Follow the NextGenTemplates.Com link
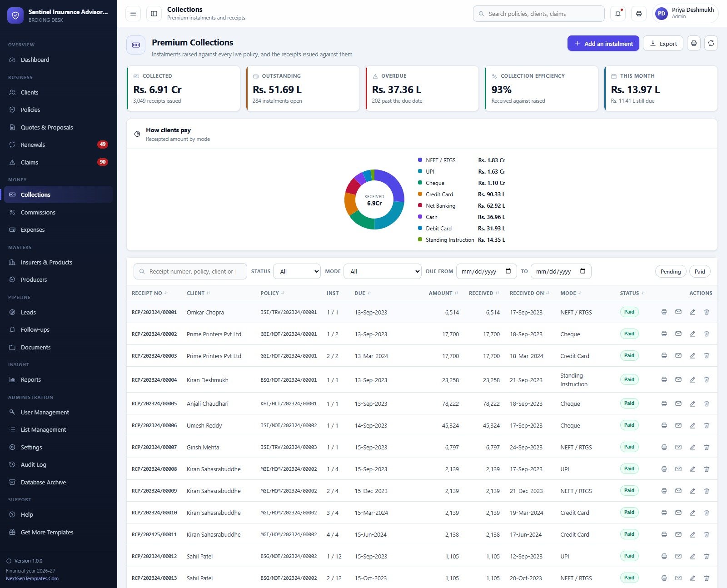 click(32, 578)
